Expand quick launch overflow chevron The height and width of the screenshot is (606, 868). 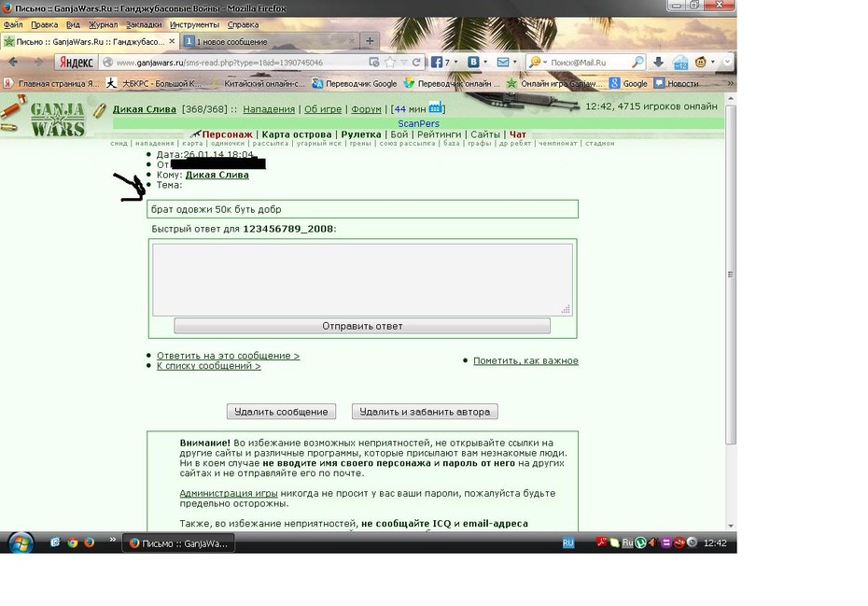[x=112, y=539]
